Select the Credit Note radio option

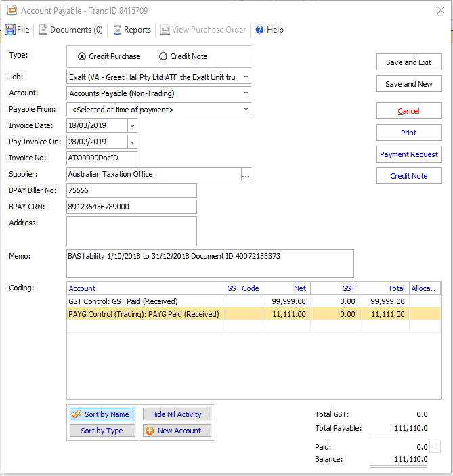pos(163,56)
